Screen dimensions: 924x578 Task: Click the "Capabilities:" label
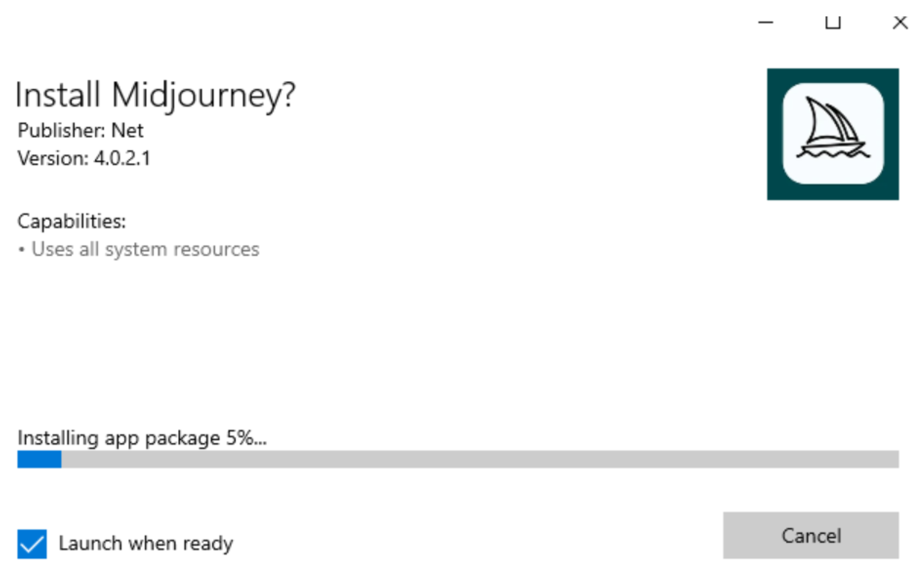click(72, 221)
